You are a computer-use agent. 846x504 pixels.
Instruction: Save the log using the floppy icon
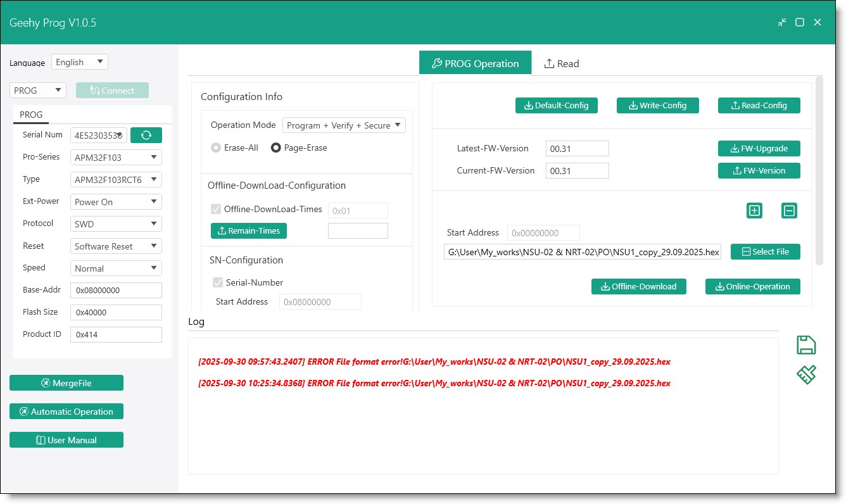point(805,345)
